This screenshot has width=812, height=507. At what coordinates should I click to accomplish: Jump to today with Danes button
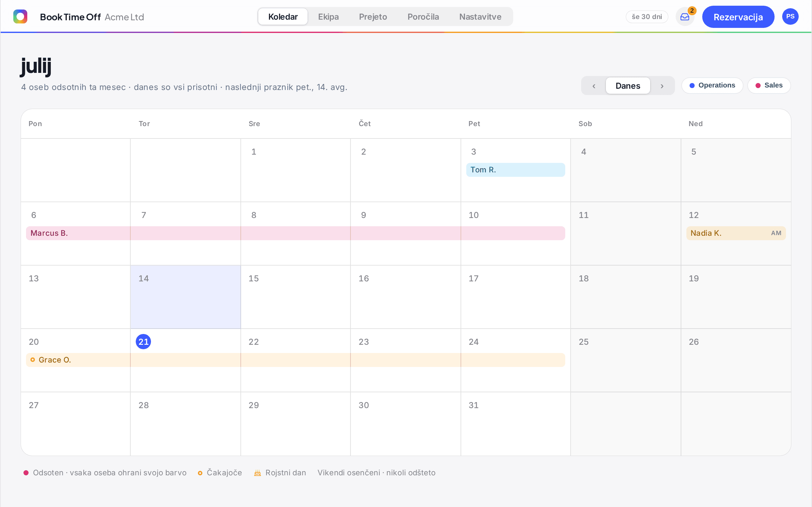[628, 86]
